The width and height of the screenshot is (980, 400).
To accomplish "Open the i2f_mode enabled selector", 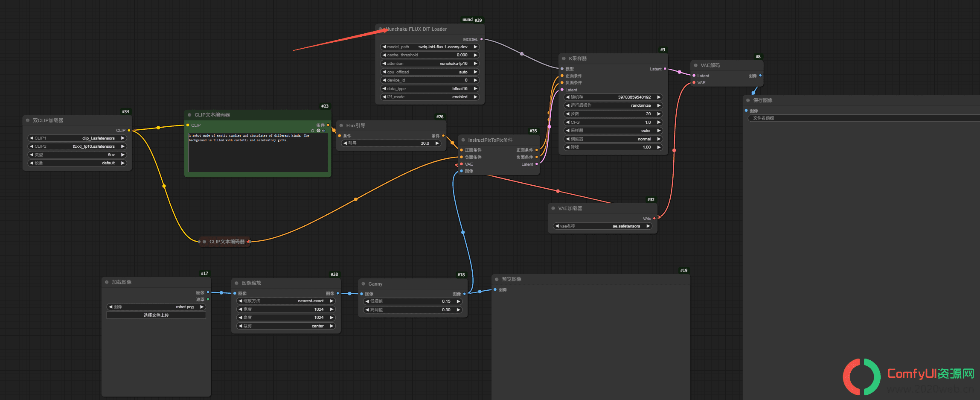I will coord(430,97).
